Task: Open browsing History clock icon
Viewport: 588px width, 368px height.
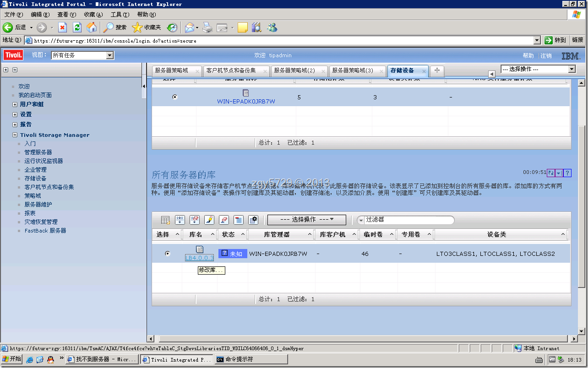Action: click(172, 27)
